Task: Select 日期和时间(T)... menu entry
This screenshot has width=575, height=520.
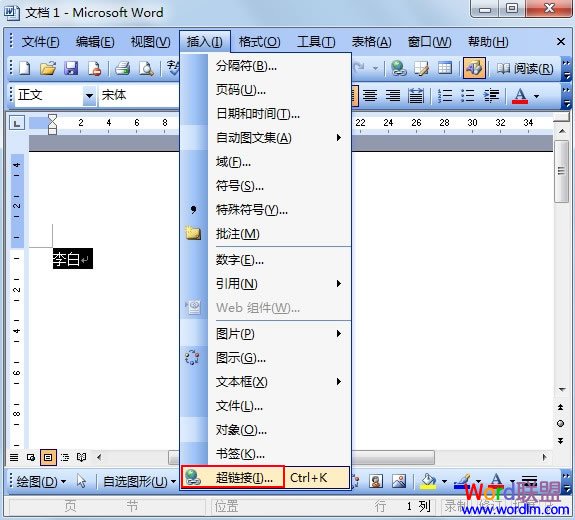Action: point(265,114)
